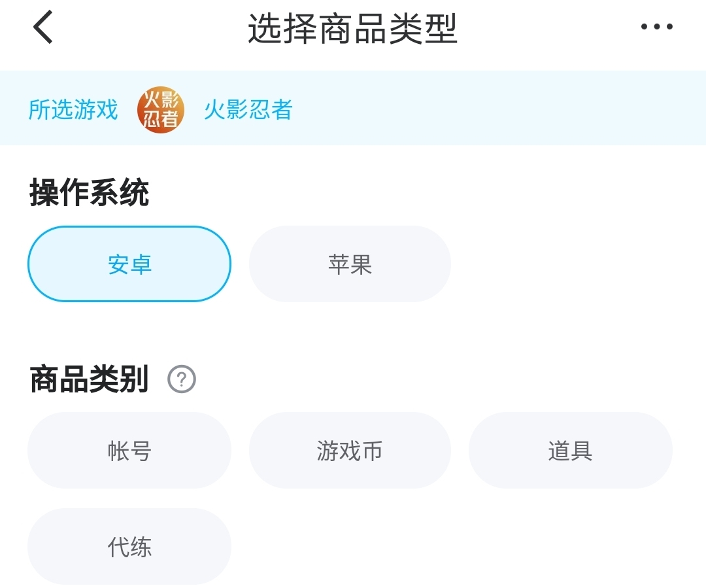This screenshot has height=588, width=706.
Task: Open the 商品类别 help question mark
Action: coord(182,379)
